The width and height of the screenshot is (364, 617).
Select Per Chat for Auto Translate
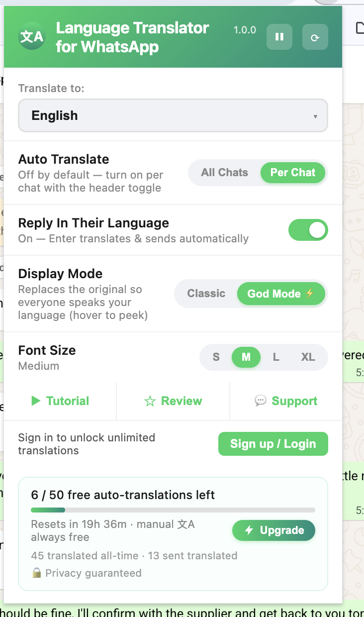pyautogui.click(x=293, y=173)
